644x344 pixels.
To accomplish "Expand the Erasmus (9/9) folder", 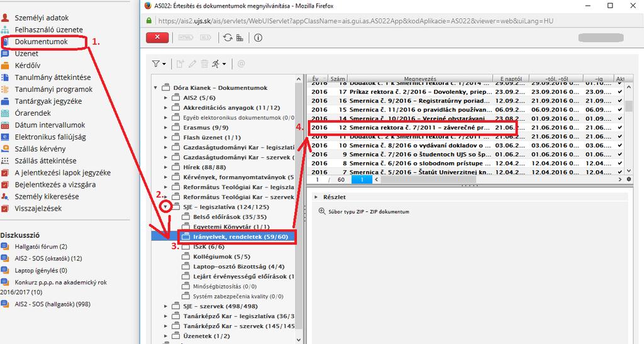I will tap(165, 128).
